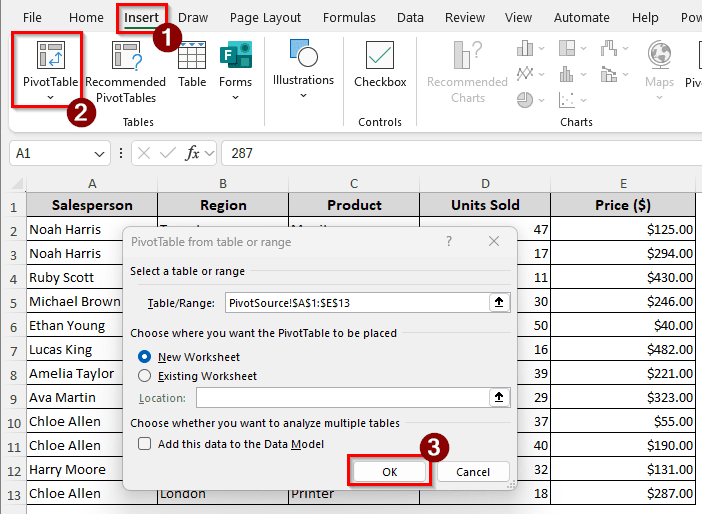The image size is (702, 514).
Task: Select the Existing Worksheet radio option
Action: pos(144,376)
